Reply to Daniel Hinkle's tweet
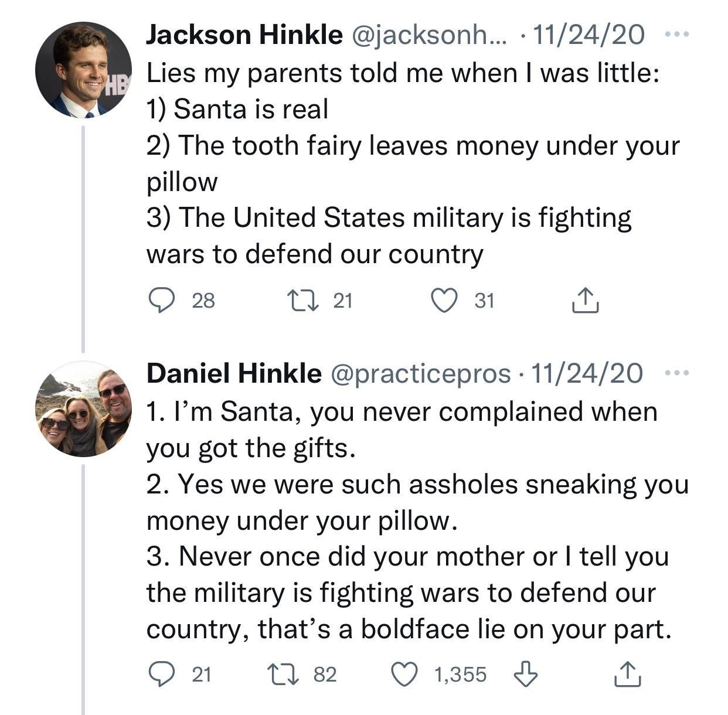Image resolution: width=728 pixels, height=715 pixels. [x=159, y=674]
